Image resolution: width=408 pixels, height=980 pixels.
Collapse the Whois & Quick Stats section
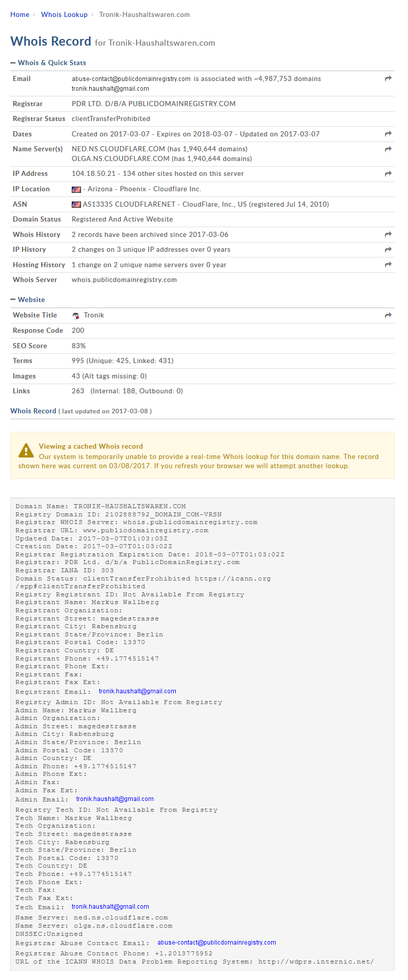(x=48, y=63)
